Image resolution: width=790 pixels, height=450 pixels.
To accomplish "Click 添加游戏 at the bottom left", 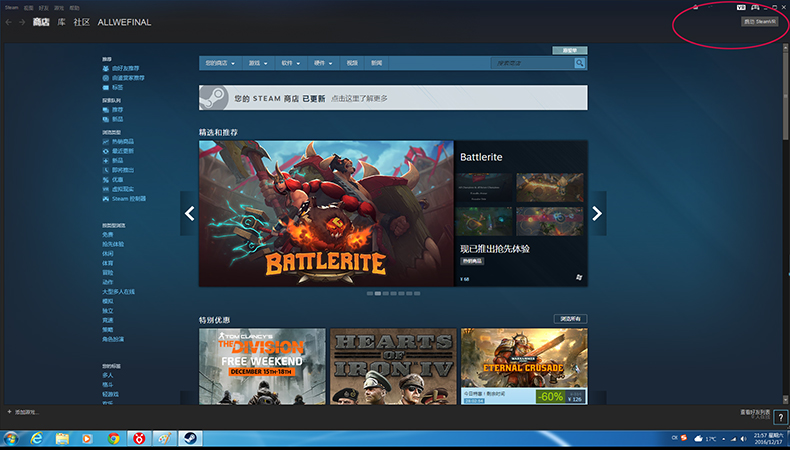I will [x=23, y=412].
